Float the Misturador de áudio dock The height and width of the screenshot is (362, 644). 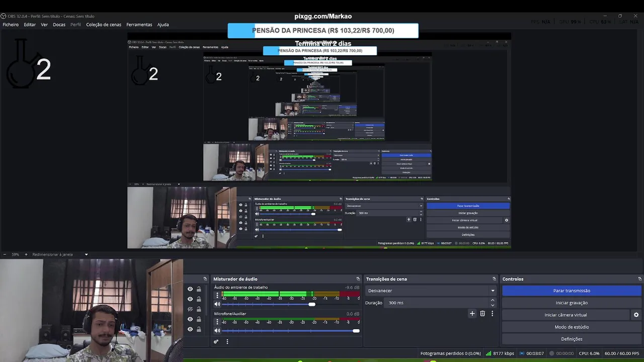pos(358,279)
